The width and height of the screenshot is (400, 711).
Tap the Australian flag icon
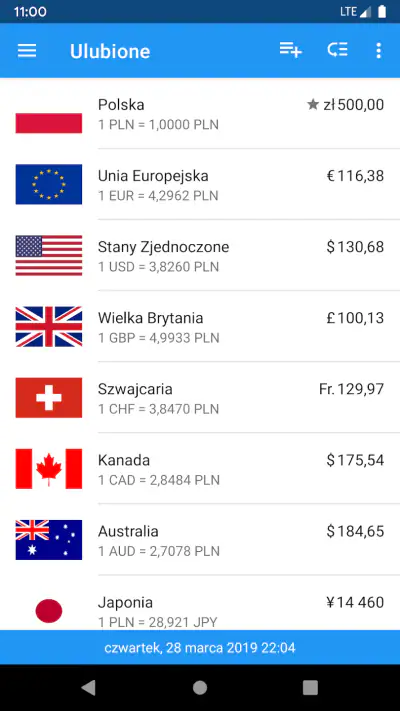click(49, 540)
